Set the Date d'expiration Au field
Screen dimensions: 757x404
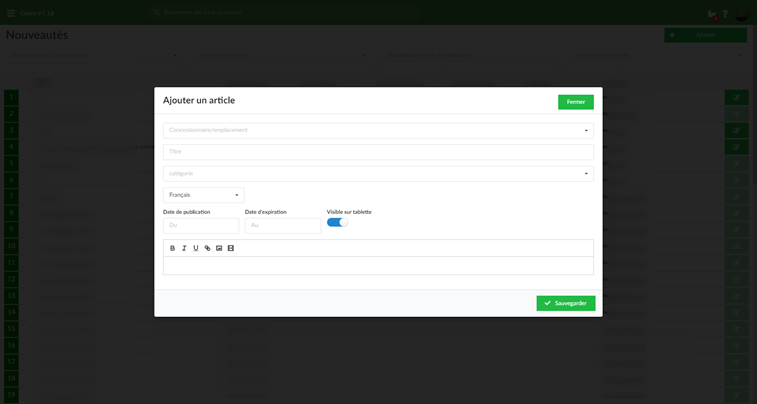tap(283, 225)
